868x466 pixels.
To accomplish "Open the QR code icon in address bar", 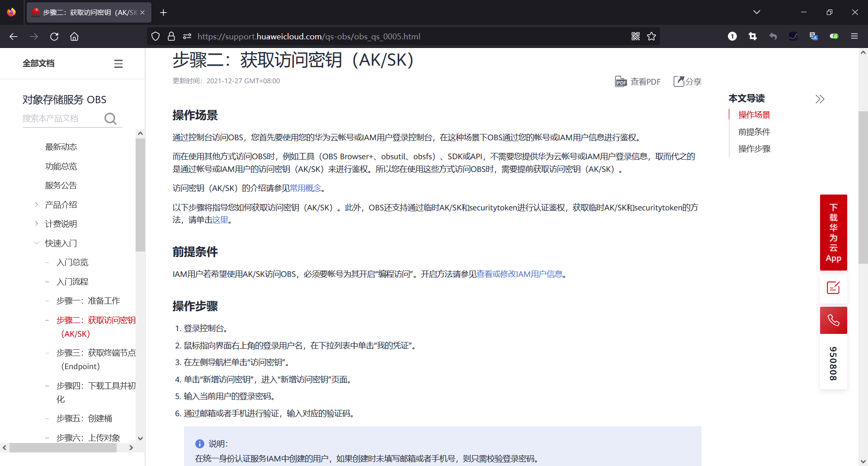I will click(635, 36).
